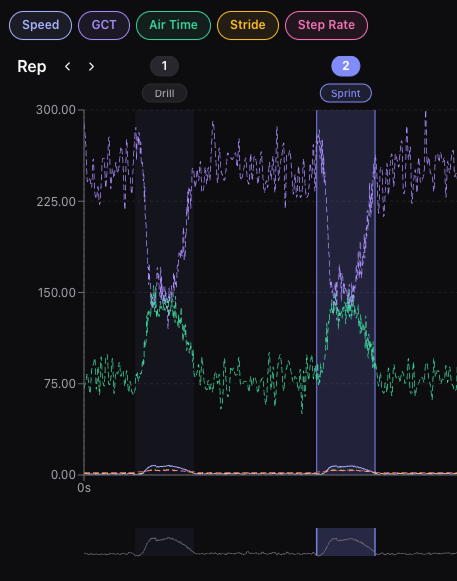The width and height of the screenshot is (457, 581).
Task: Click the 225.00 y-axis label
Action: 56,202
